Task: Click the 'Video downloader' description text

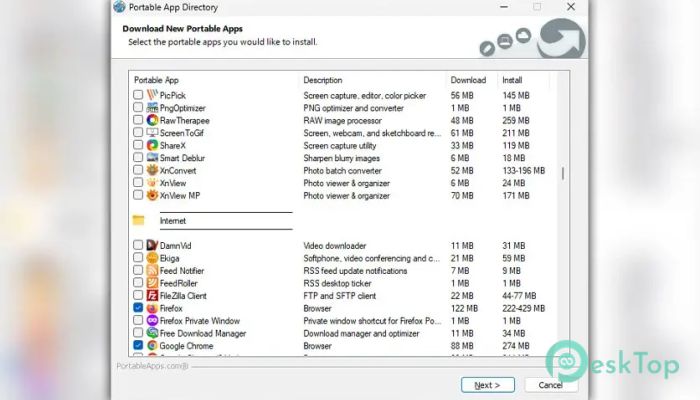Action: pyautogui.click(x=335, y=246)
